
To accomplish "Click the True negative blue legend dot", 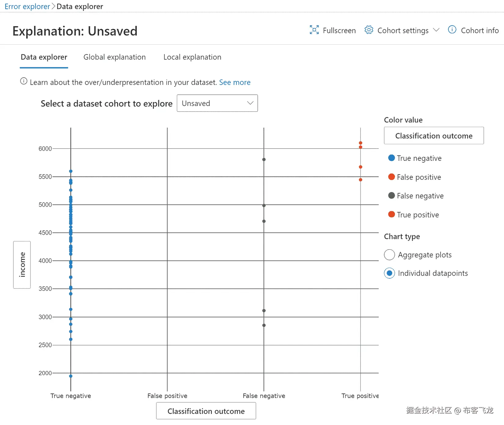I will coord(391,158).
